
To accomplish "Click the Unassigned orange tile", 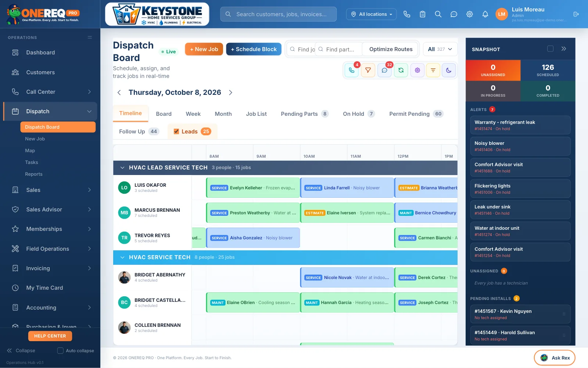I will click(x=493, y=70).
